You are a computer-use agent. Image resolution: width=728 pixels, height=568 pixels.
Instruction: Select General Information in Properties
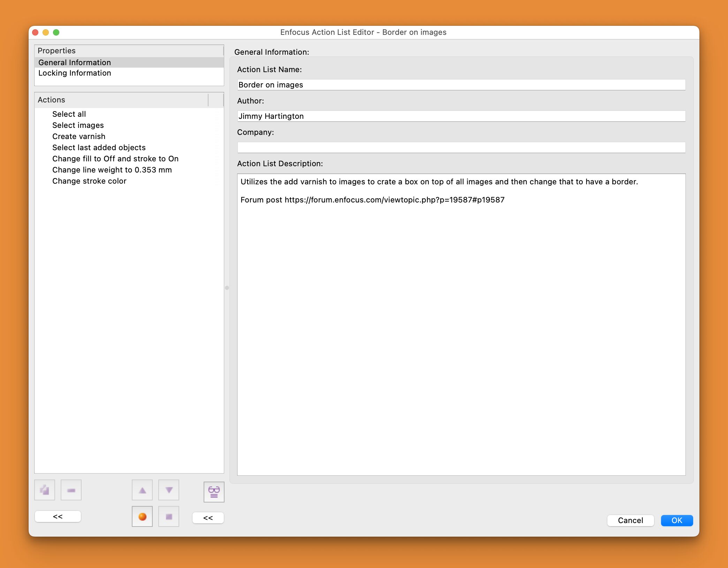pyautogui.click(x=74, y=62)
